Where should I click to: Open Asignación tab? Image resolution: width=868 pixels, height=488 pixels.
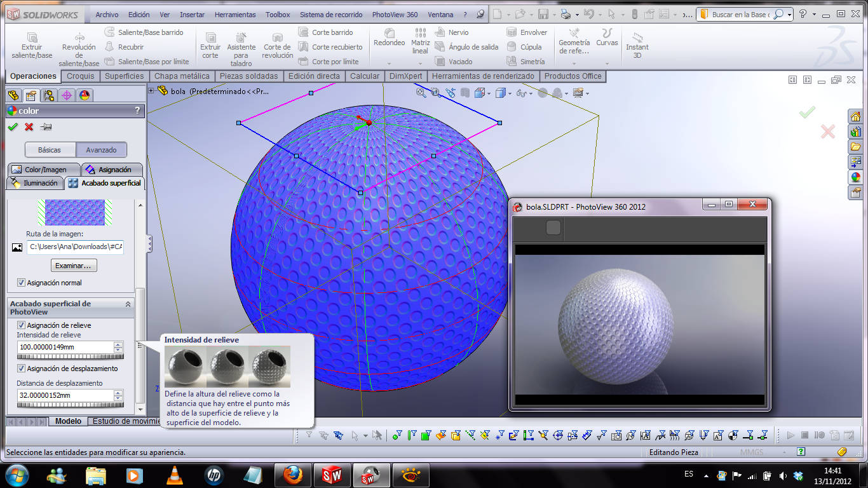(x=111, y=170)
